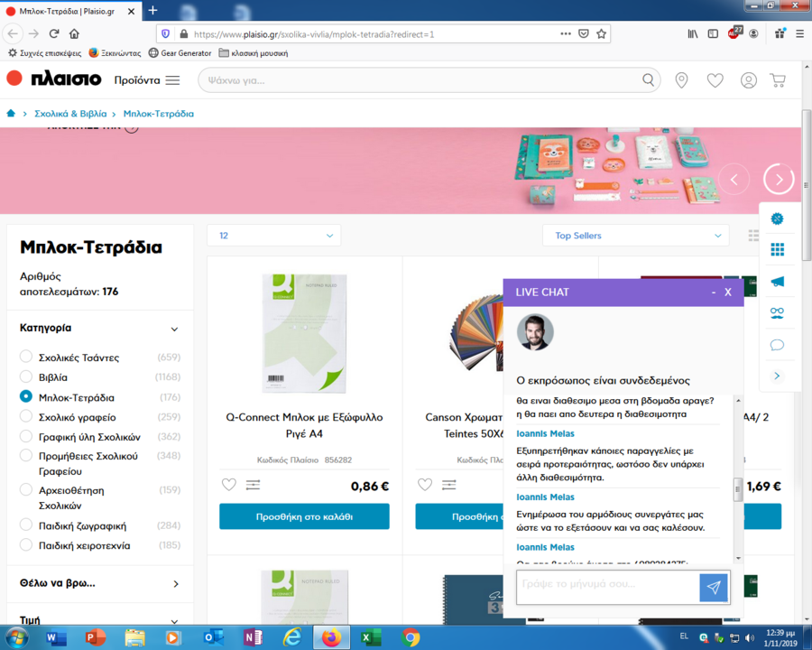
Task: Open Συχνές επισκέψεις bookmarks item
Action: [x=44, y=53]
